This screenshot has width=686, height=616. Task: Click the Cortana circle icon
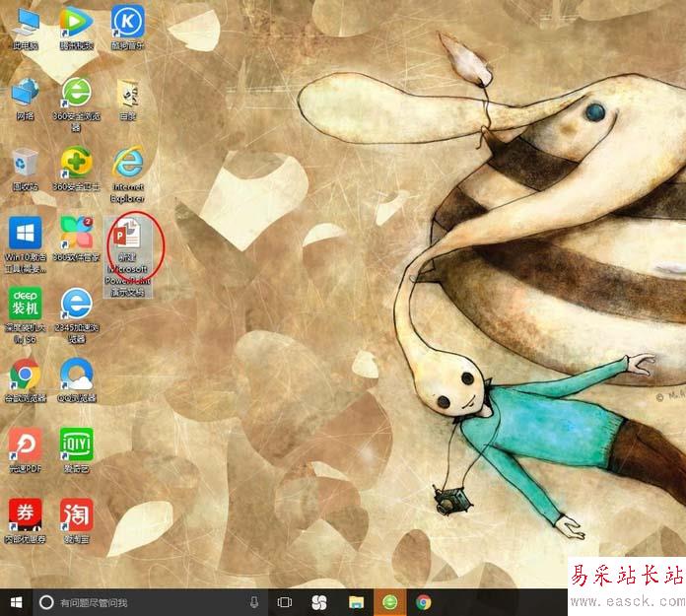46,603
